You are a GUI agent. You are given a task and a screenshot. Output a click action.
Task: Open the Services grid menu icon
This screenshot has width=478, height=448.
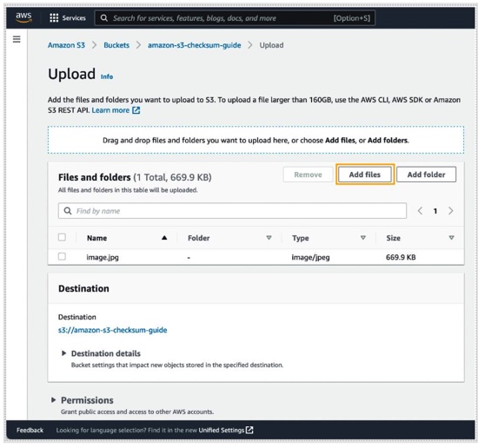click(x=54, y=18)
